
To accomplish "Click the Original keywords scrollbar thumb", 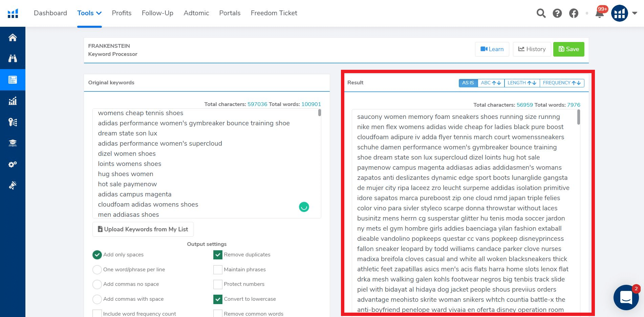I will click(320, 112).
